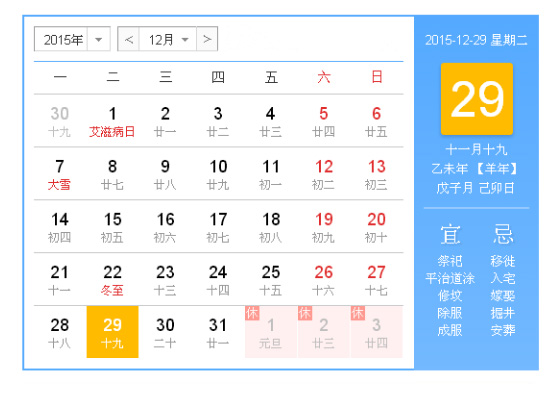Select January 1 元旦 holiday cell

(270, 332)
